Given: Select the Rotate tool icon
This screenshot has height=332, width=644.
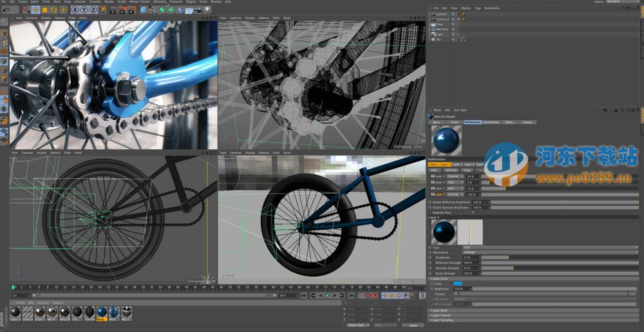Looking at the screenshot, I should click(x=54, y=10).
